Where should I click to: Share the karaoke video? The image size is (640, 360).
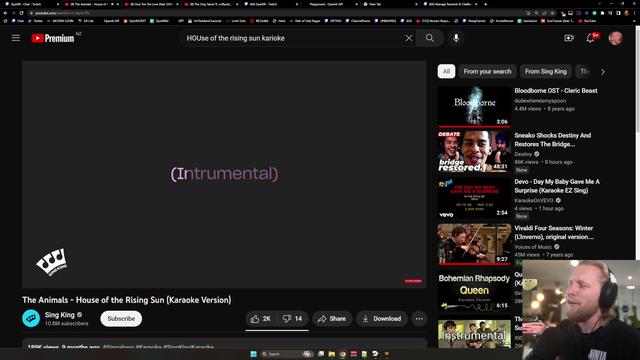tap(332, 319)
